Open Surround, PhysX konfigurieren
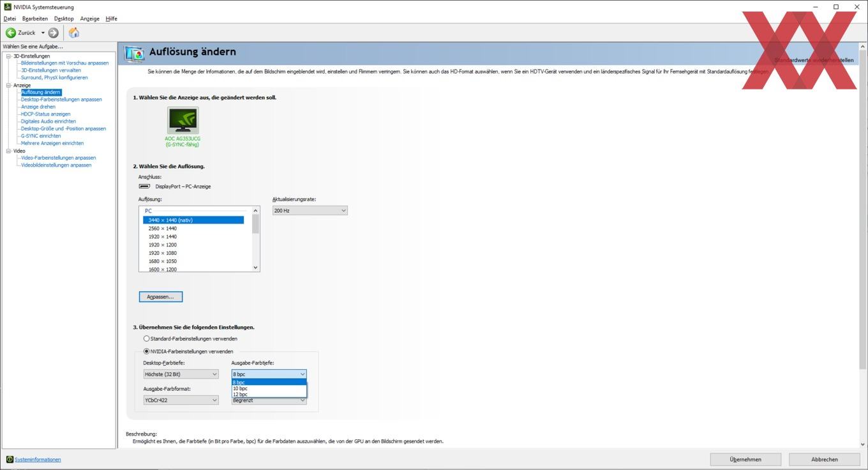The image size is (868, 470). (x=54, y=77)
